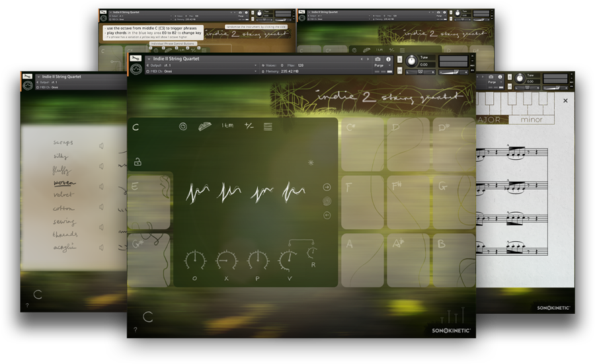Open the harmonic shift book icon
The width and height of the screenshot is (595, 364).
(x=205, y=126)
